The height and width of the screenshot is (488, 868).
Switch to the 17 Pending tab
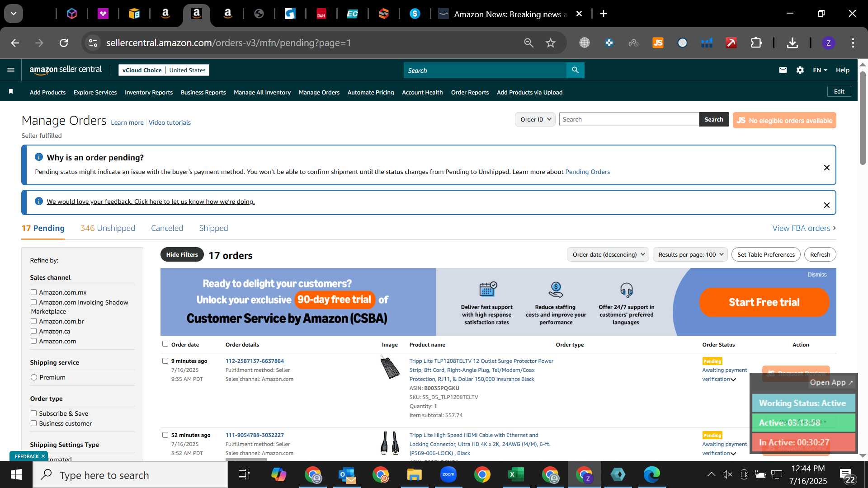tap(43, 228)
